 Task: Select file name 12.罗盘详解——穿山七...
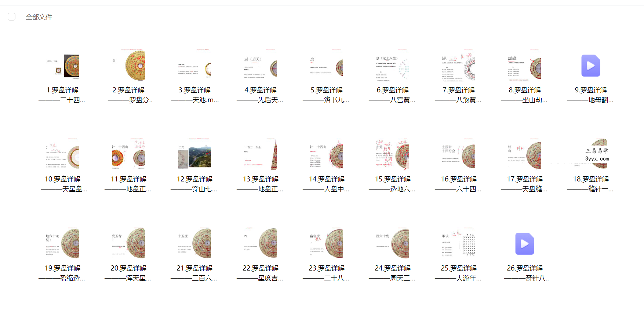(194, 184)
